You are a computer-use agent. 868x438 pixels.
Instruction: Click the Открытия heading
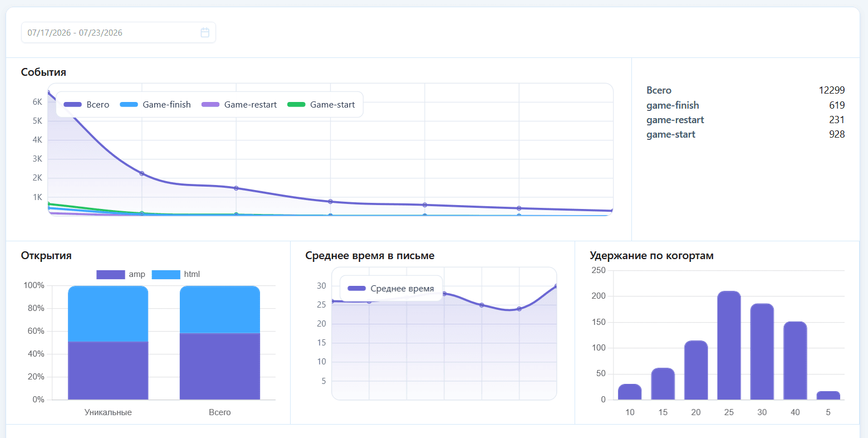(x=46, y=256)
